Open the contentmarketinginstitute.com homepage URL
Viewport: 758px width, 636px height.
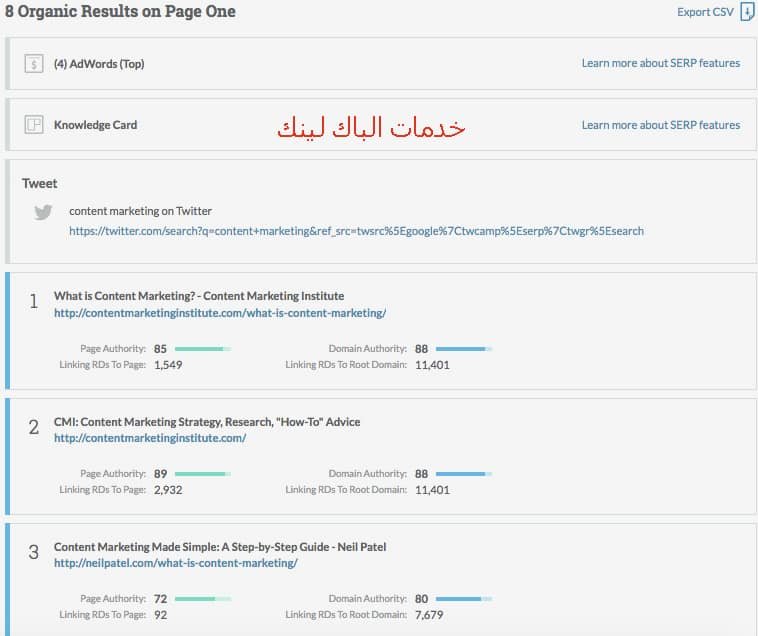tap(150, 438)
